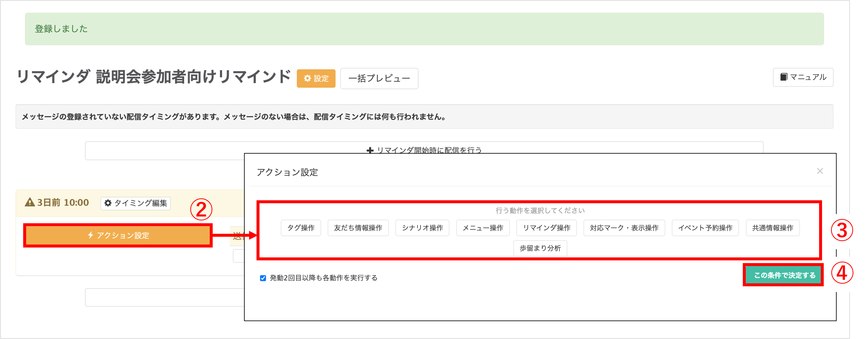Image resolution: width=868 pixels, height=339 pixels.
Task: Select タグ操作 action
Action: point(301,228)
